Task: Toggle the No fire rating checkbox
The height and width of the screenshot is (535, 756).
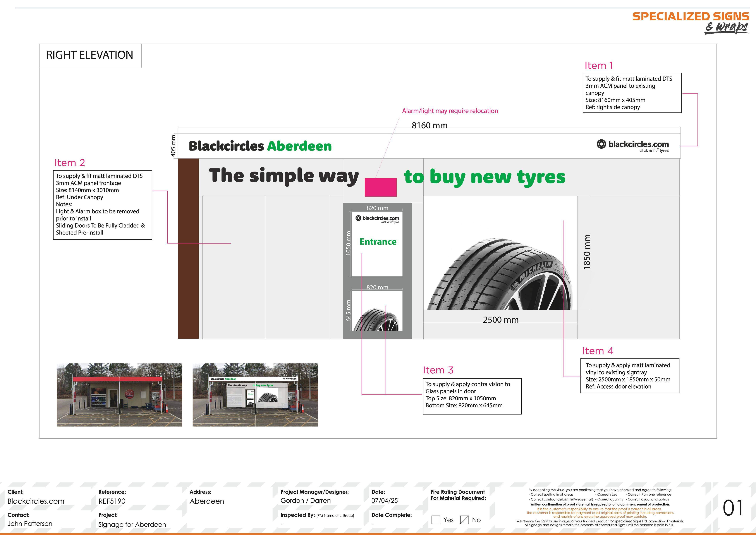Action: 464,519
